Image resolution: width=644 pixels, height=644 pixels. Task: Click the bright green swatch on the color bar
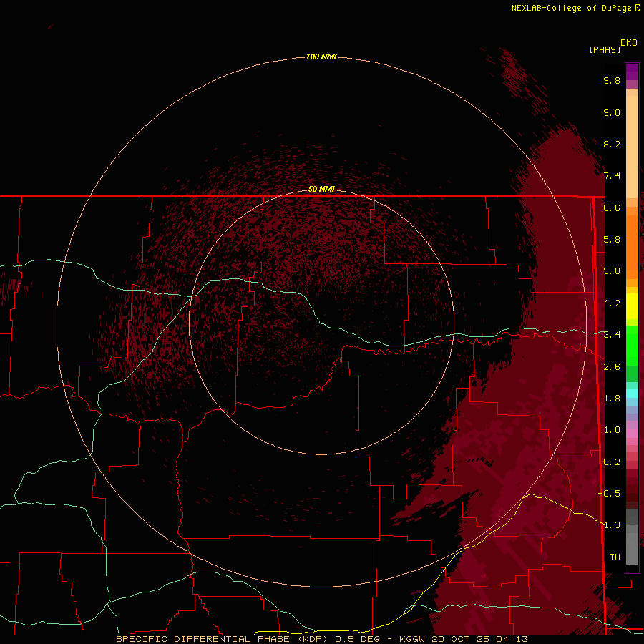632,345
